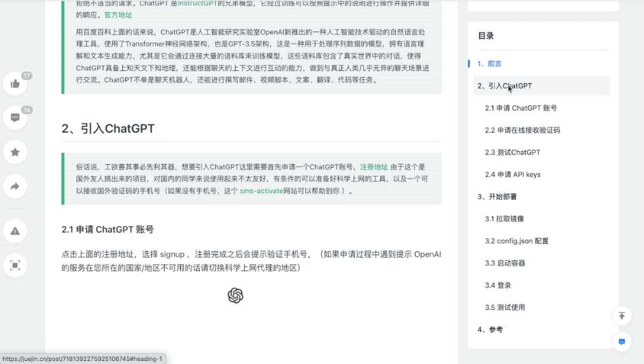Viewport: 644px width, 364px height.
Task: Jump to 3、开始部署 in catalog
Action: click(497, 197)
